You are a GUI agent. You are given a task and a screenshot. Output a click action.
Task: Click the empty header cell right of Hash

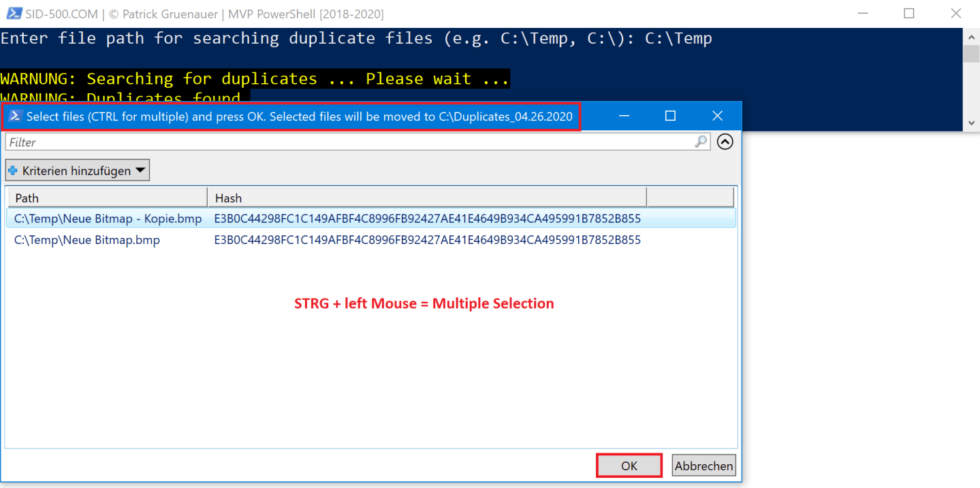click(x=690, y=198)
